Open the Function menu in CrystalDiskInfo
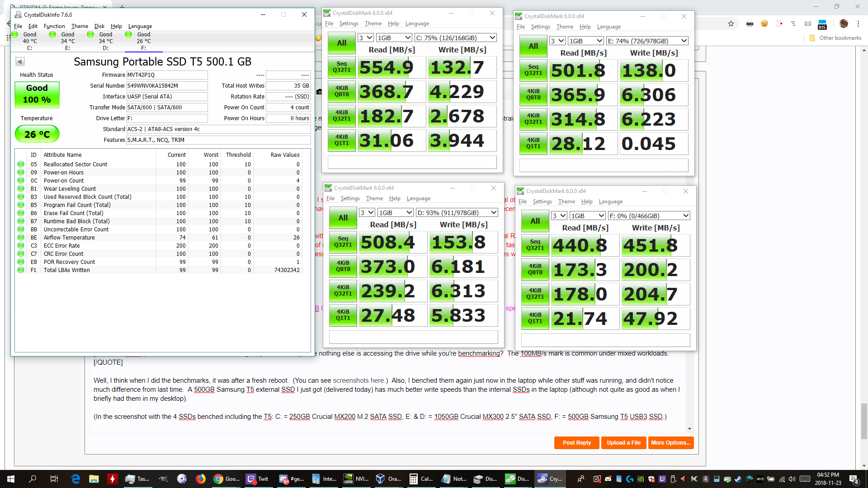 tap(54, 26)
